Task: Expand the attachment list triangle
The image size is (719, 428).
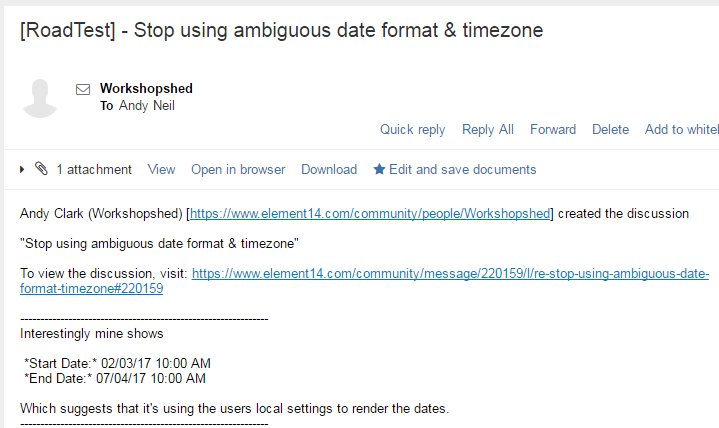Action: [22, 170]
